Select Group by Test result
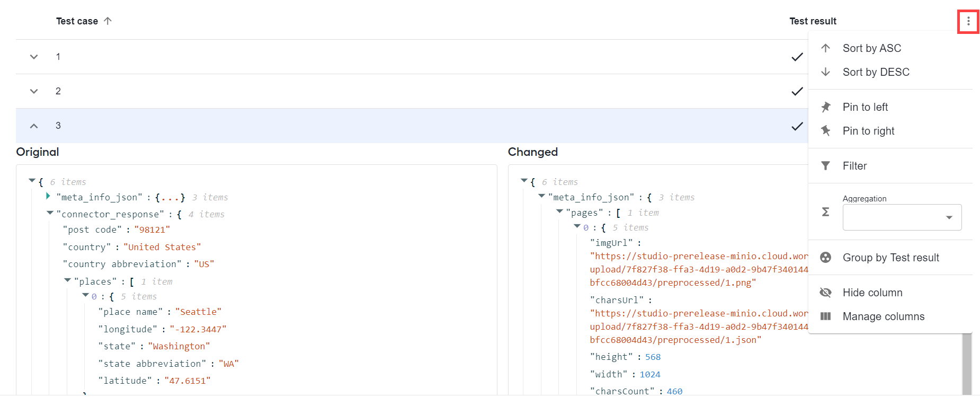The image size is (980, 397). tap(890, 258)
